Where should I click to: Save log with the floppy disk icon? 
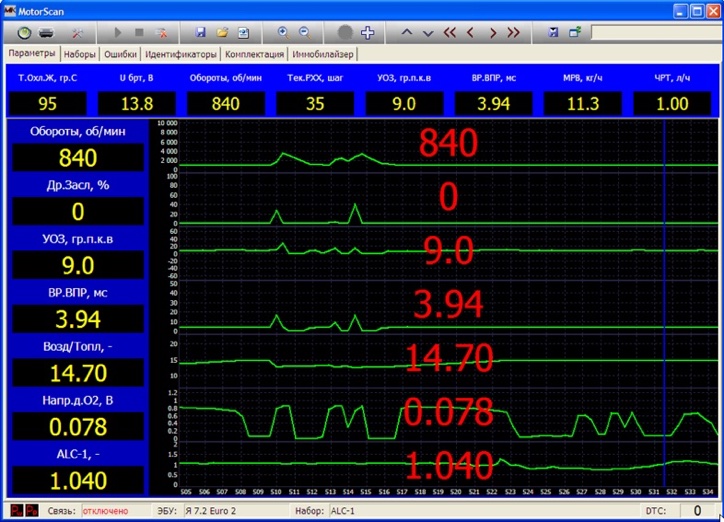coord(200,32)
